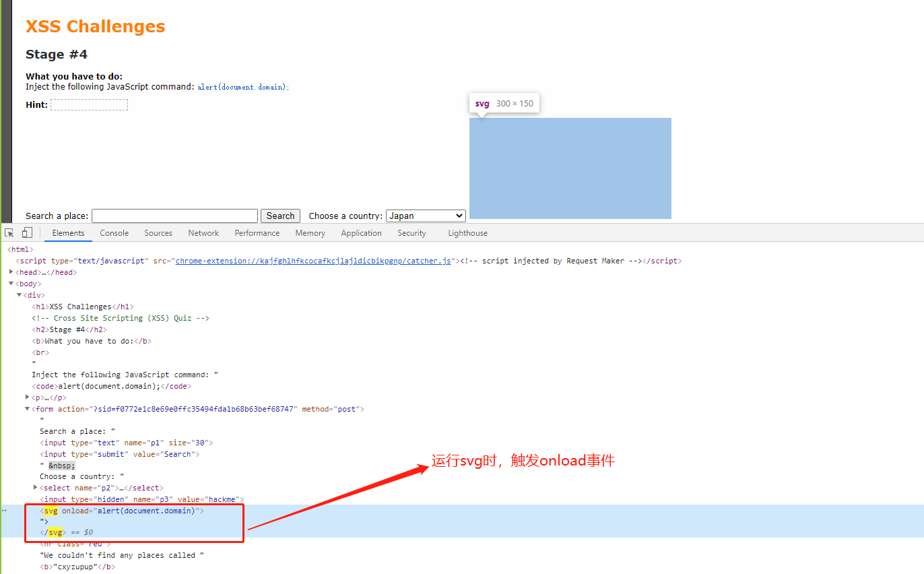Switch to the Security tab
This screenshot has height=574, width=924.
click(411, 232)
